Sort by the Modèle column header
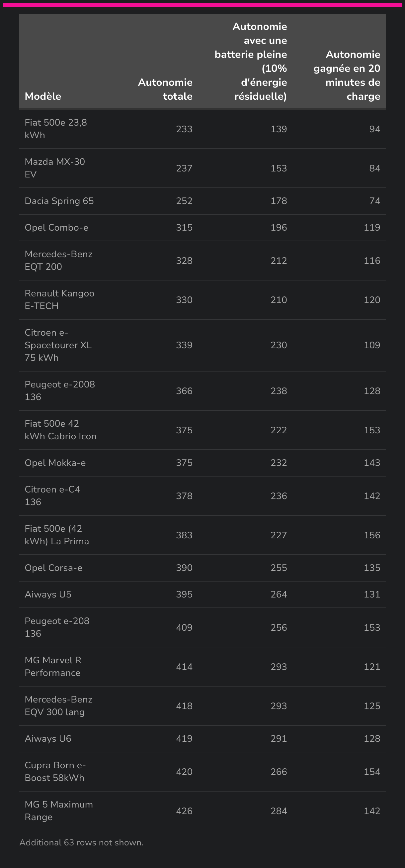The image size is (405, 868). [43, 96]
